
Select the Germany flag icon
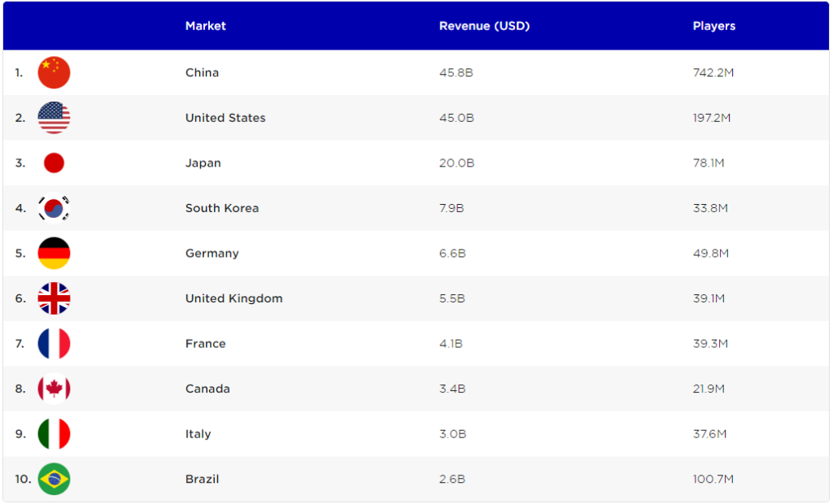point(54,254)
